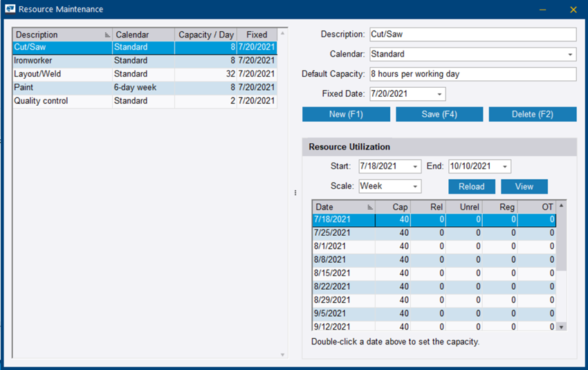Open the End date dropdown
The height and width of the screenshot is (370, 588).
pos(505,167)
